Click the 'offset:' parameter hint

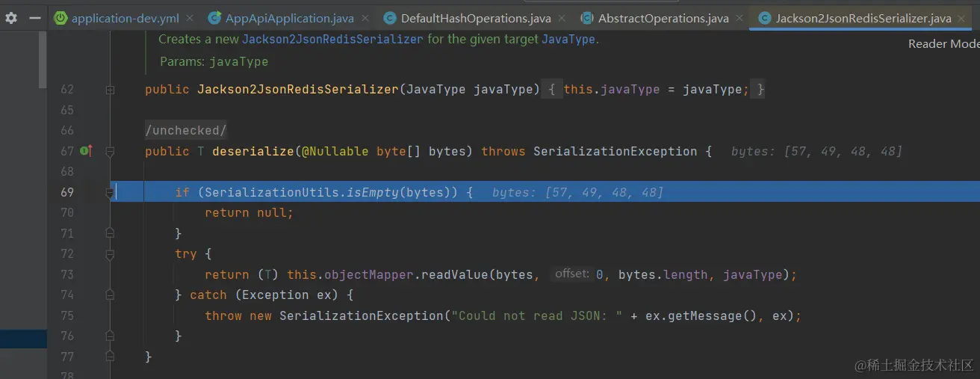coord(571,274)
